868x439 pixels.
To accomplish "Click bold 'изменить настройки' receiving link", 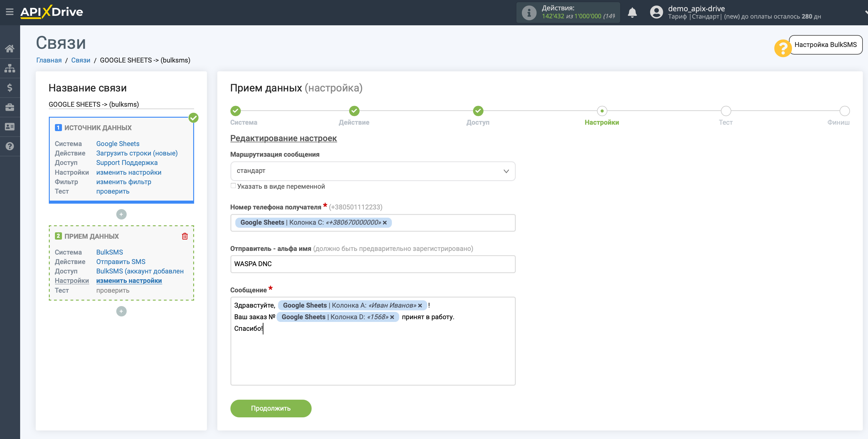I will 129,281.
